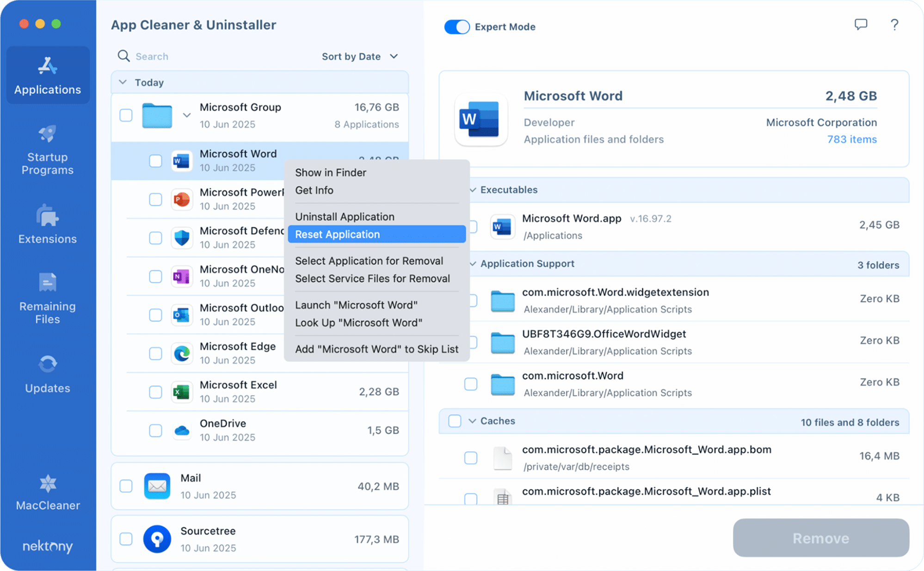Open the 783 items link
Screen dimensions: 924x571
coord(852,139)
